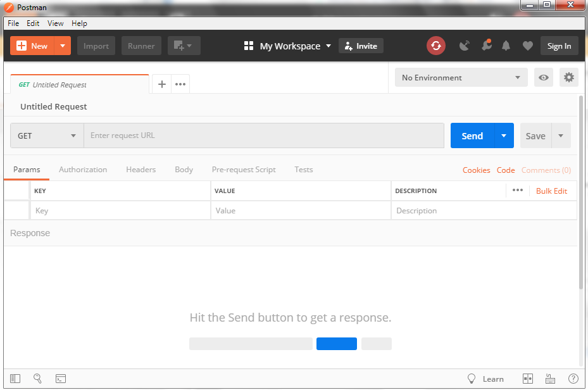Toggle the sidebar icon in status bar
Image resolution: width=588 pixels, height=390 pixels.
(15, 379)
